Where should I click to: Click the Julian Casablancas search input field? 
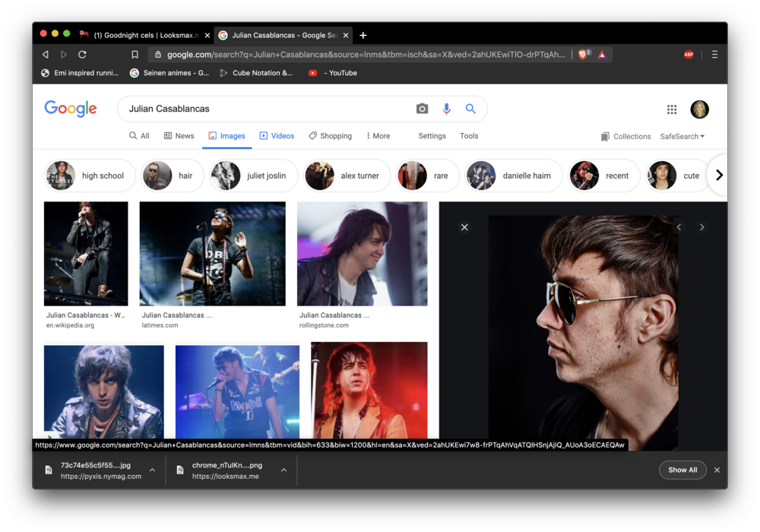coord(267,109)
